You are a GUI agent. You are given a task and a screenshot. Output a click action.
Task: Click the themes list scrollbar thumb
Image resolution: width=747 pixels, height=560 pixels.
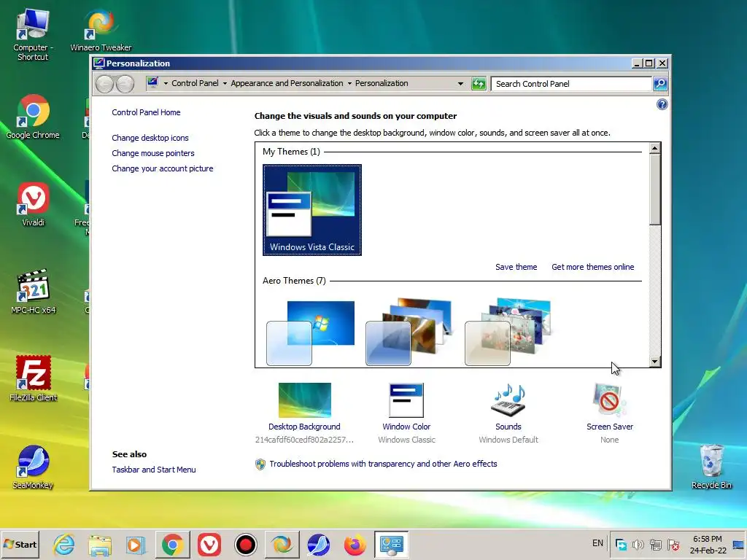click(x=654, y=190)
